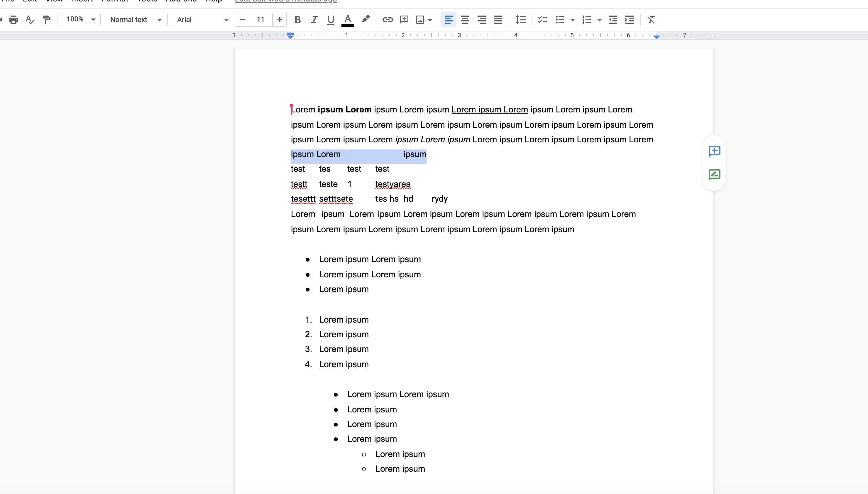The width and height of the screenshot is (868, 494).
Task: Open the Tools menu
Action: click(x=146, y=1)
